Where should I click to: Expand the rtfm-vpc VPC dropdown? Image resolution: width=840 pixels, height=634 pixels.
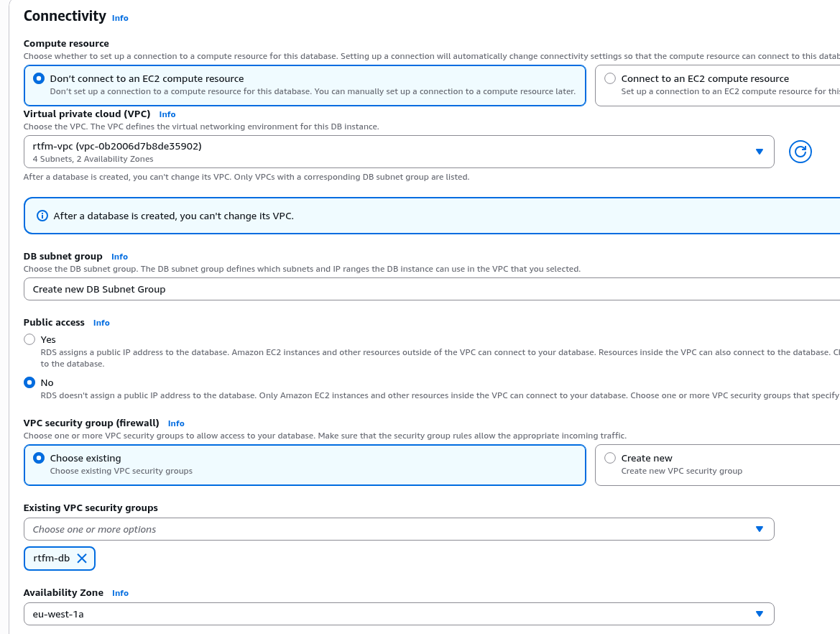pyautogui.click(x=398, y=152)
